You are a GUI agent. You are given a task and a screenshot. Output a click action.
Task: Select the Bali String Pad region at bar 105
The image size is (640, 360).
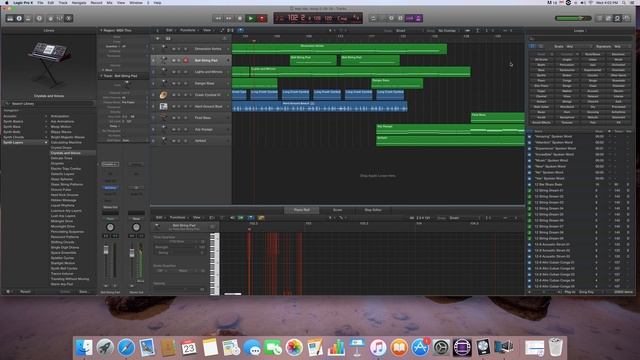313,60
